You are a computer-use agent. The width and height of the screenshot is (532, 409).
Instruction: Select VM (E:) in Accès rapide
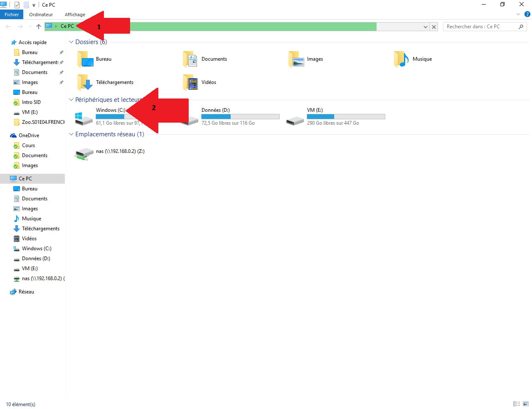30,112
